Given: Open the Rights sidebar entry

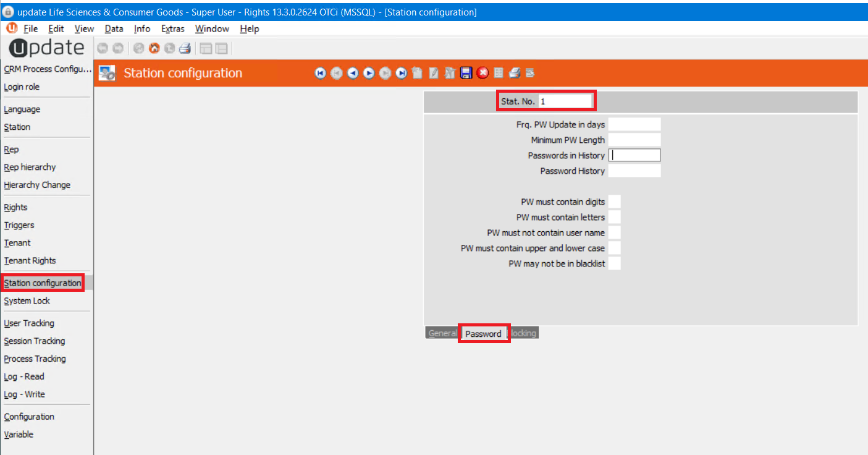Looking at the screenshot, I should pos(15,208).
